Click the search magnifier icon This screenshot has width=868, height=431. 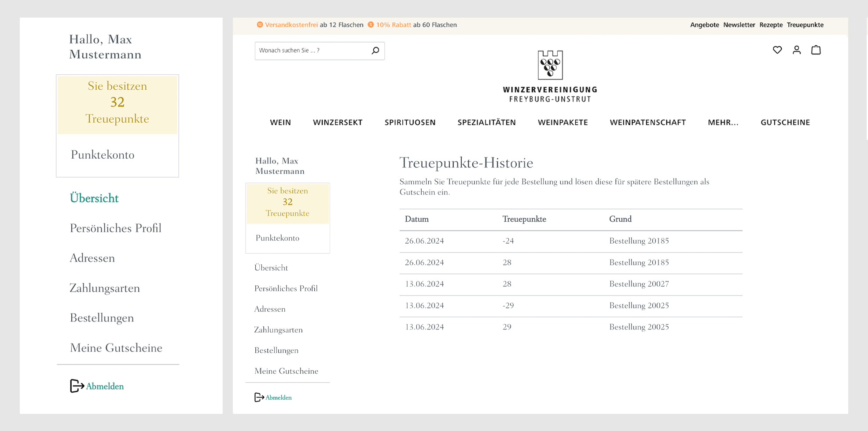tap(375, 51)
